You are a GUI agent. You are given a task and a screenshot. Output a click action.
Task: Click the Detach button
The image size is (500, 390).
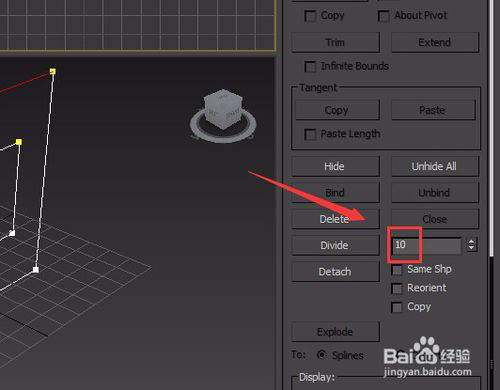click(x=335, y=272)
